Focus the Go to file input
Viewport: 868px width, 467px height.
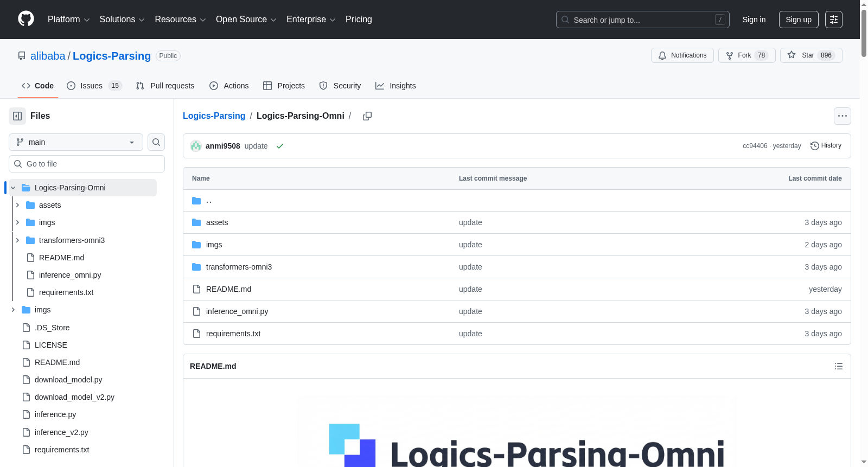[87, 164]
